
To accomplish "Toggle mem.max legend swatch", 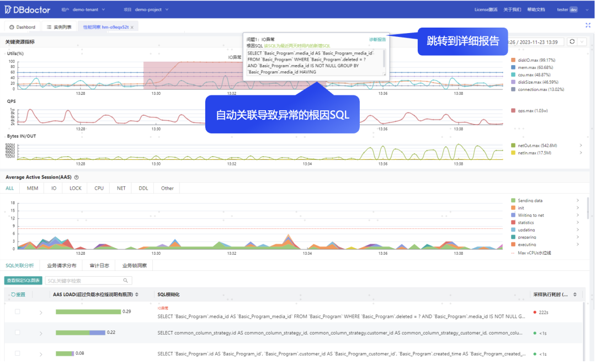I will pyautogui.click(x=513, y=67).
